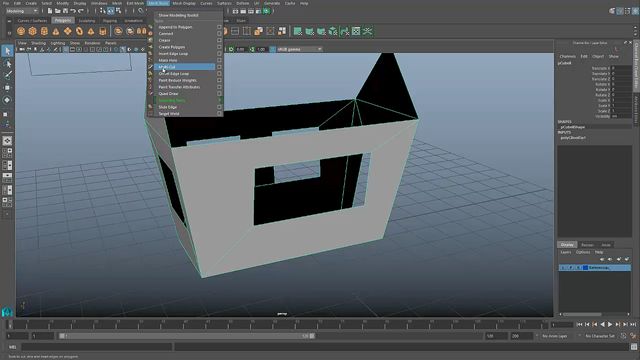
Task: Activate the Lasso select tool
Action: point(7,64)
